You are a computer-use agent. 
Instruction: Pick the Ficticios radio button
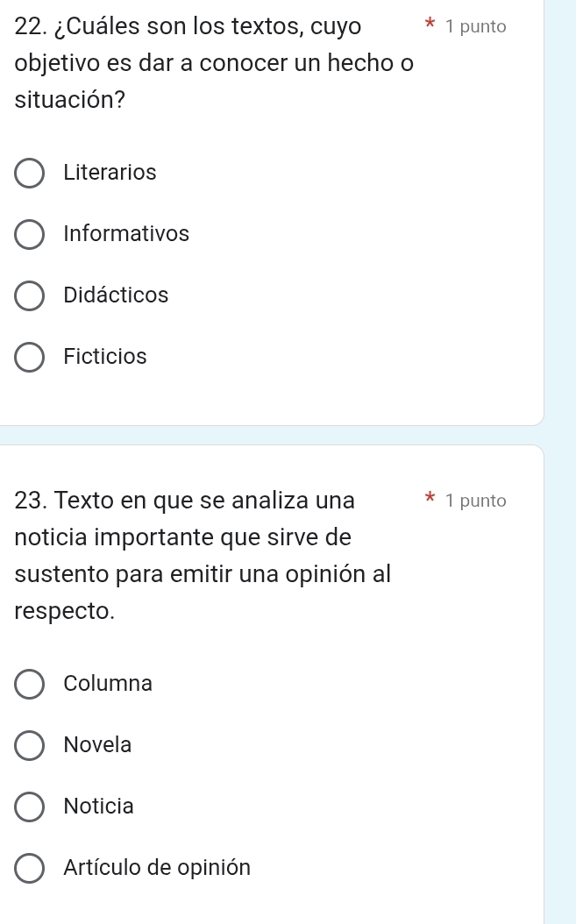pyautogui.click(x=30, y=358)
